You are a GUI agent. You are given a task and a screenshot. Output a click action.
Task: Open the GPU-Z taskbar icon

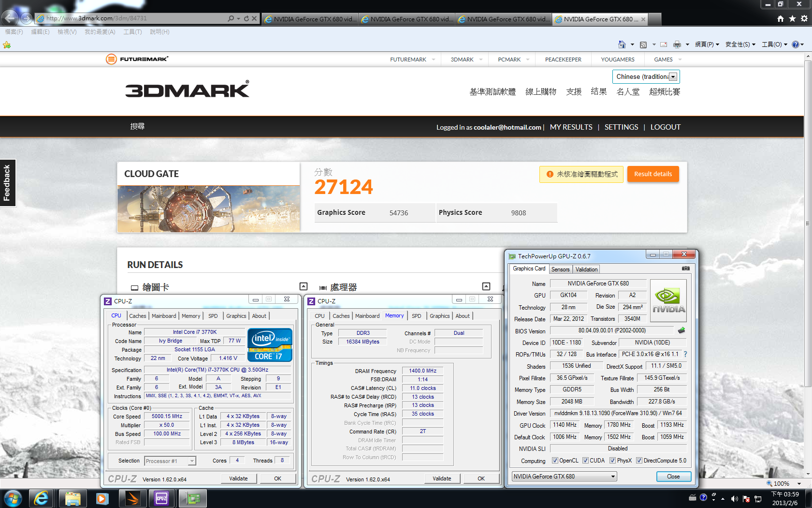click(192, 498)
